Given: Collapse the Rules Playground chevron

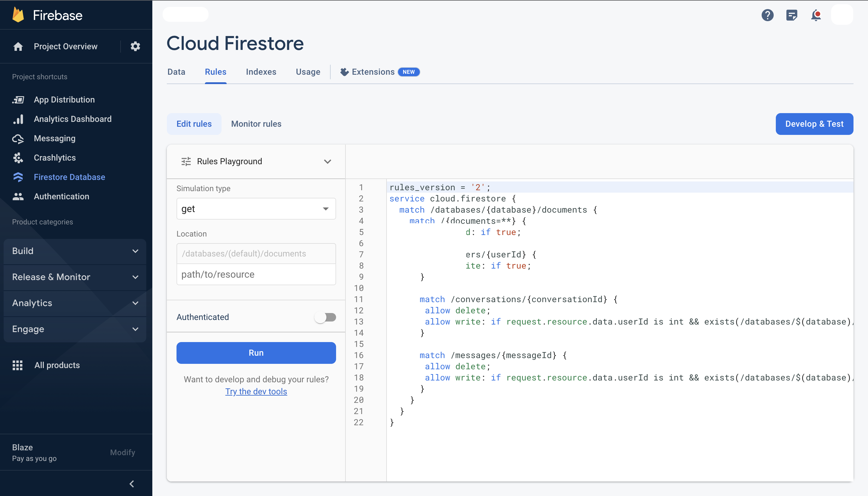Looking at the screenshot, I should [x=327, y=162].
